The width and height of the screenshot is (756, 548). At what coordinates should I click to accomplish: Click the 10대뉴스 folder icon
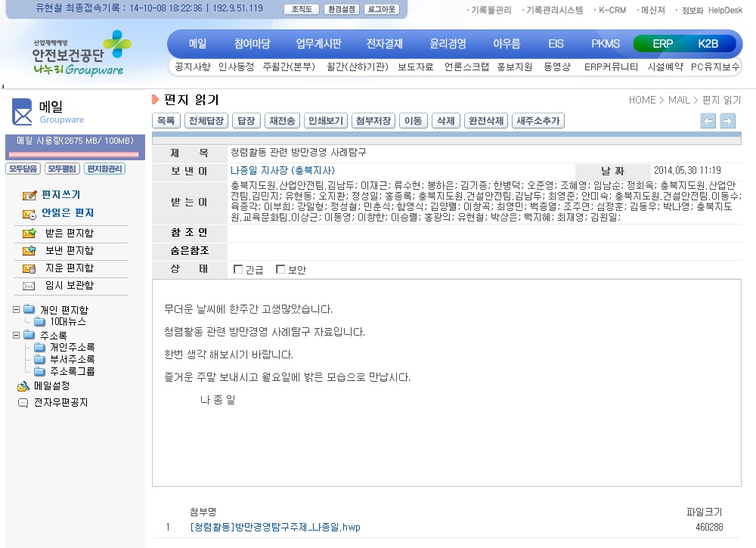coord(40,321)
